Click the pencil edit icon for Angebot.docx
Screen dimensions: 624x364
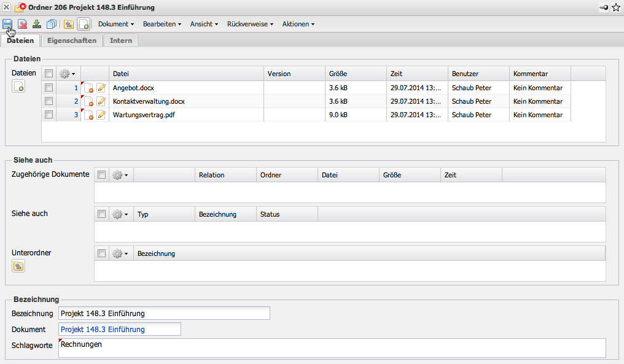101,88
